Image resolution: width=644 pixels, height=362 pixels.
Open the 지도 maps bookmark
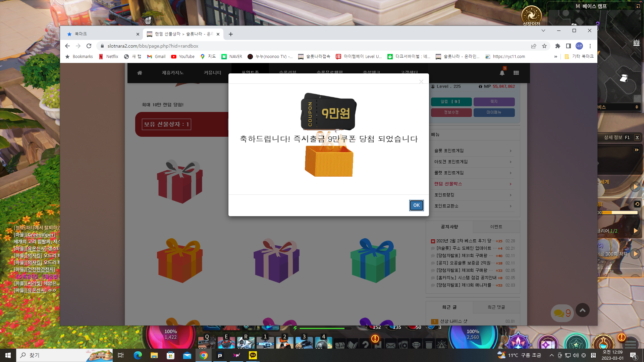(208, 57)
